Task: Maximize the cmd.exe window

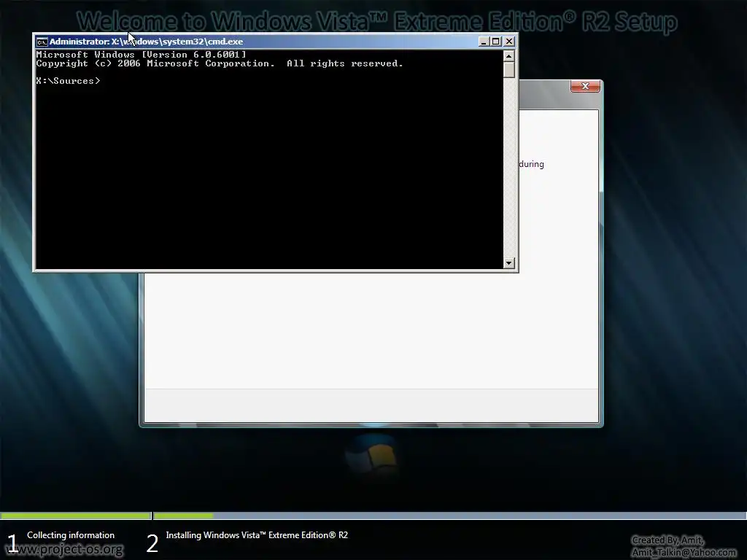Action: coord(495,42)
